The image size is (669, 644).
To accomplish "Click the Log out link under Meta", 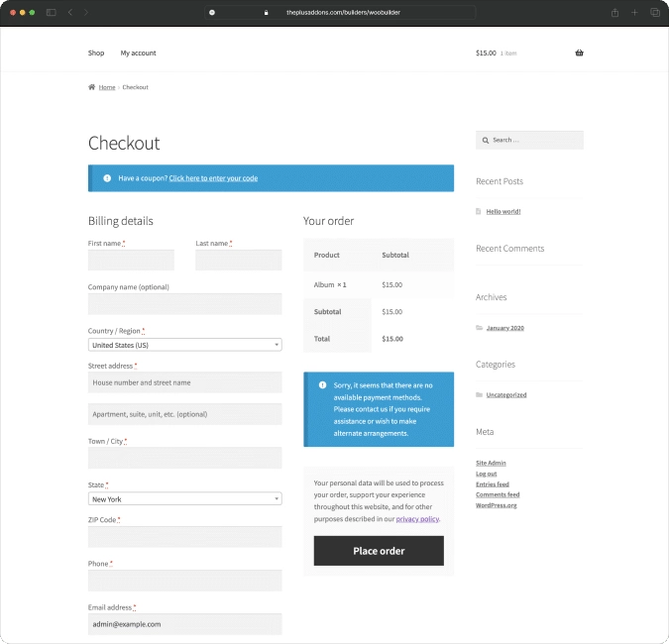I will point(486,474).
